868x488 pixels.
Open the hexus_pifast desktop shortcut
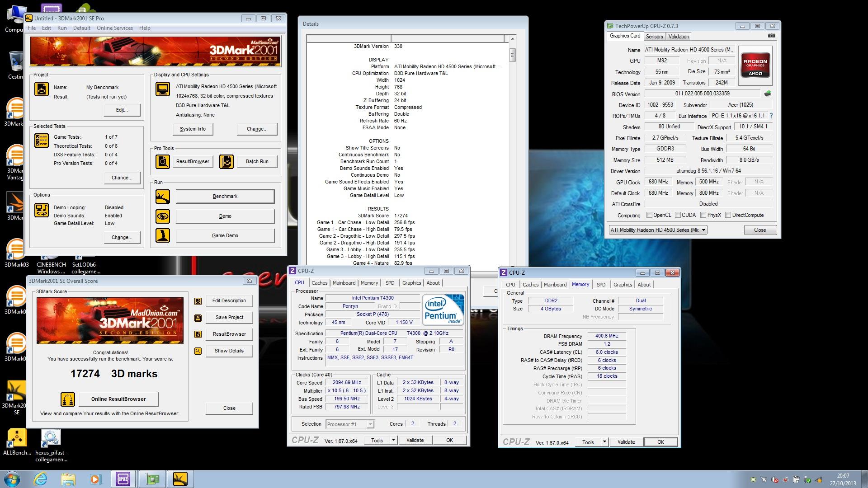[51, 445]
